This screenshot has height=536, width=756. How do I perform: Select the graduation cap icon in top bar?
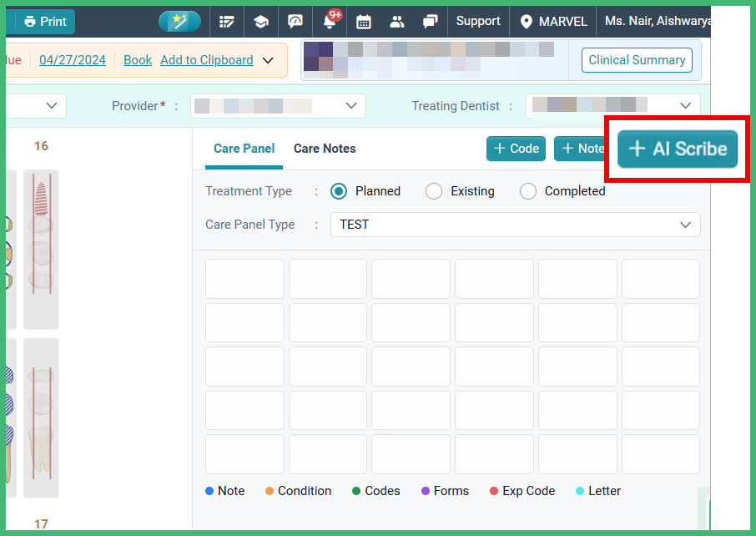point(260,21)
